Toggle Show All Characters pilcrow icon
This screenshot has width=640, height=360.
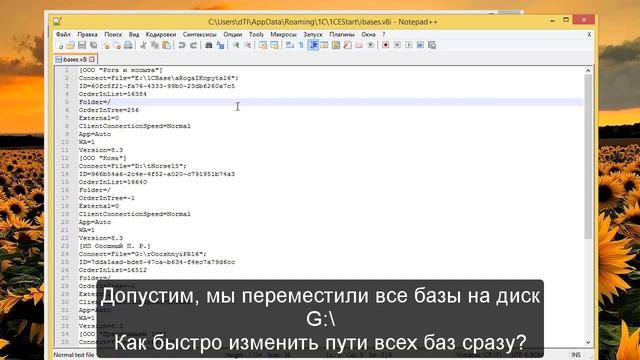click(x=301, y=45)
